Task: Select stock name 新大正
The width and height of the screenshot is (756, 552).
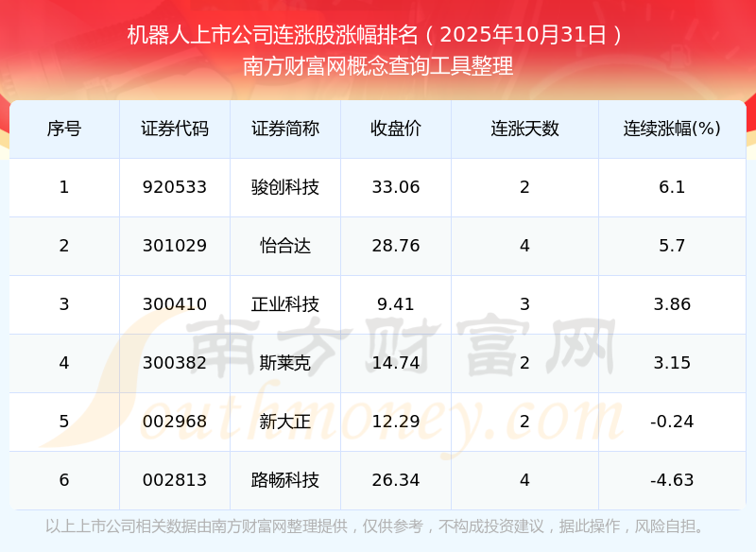Action: coord(285,422)
